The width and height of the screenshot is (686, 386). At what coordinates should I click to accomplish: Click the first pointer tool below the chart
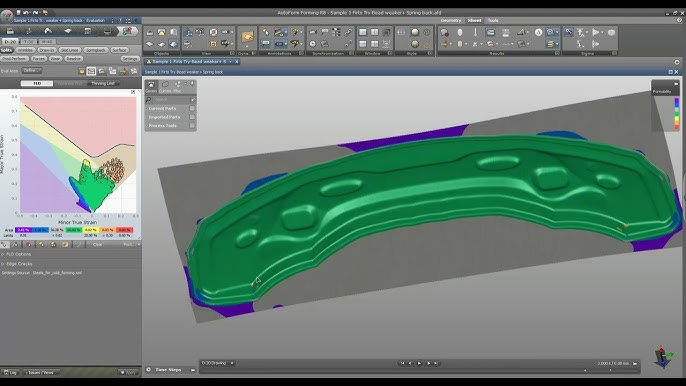[x=5, y=245]
